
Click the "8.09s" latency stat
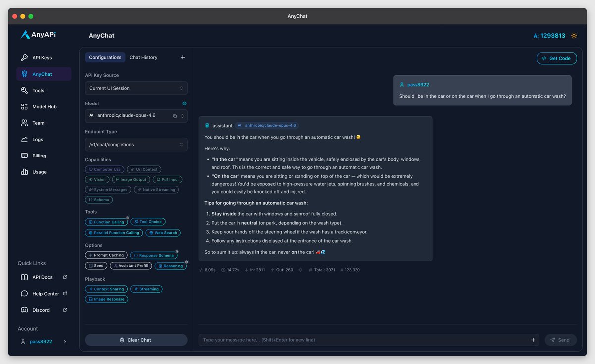point(208,270)
